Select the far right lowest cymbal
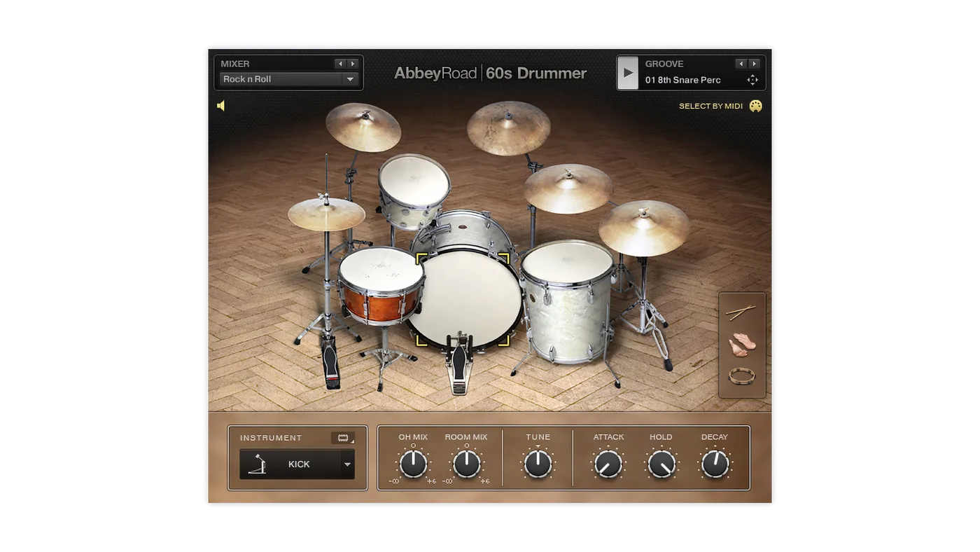Viewport: 980px width, 552px height. pos(644,228)
